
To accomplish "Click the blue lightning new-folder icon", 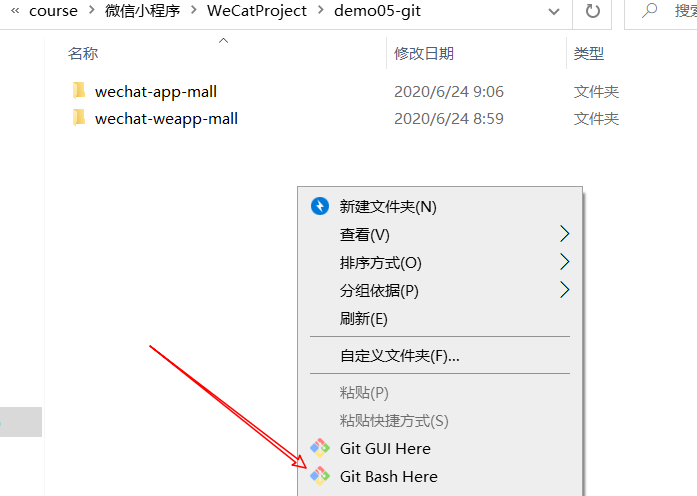I will (x=320, y=206).
